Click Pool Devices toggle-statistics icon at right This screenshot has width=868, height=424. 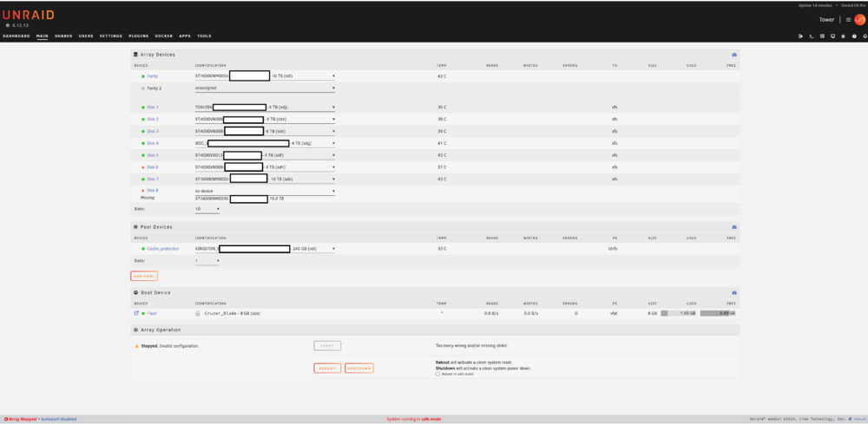click(734, 226)
